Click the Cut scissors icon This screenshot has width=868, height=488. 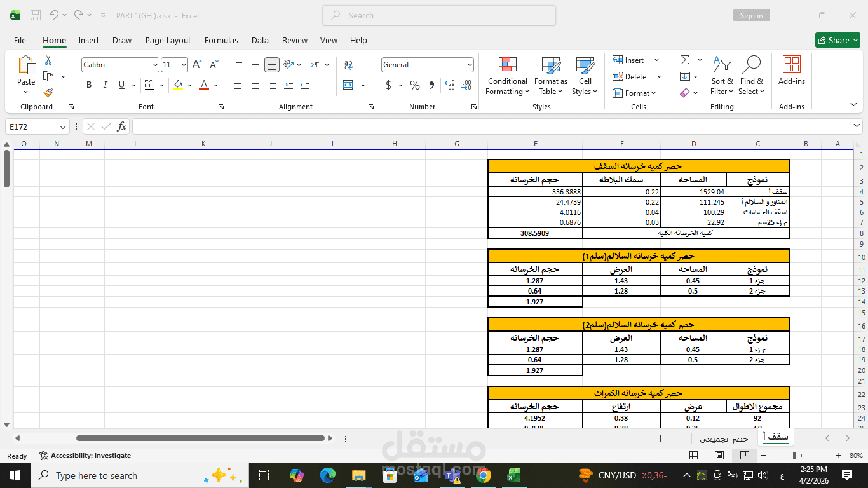[x=48, y=60]
